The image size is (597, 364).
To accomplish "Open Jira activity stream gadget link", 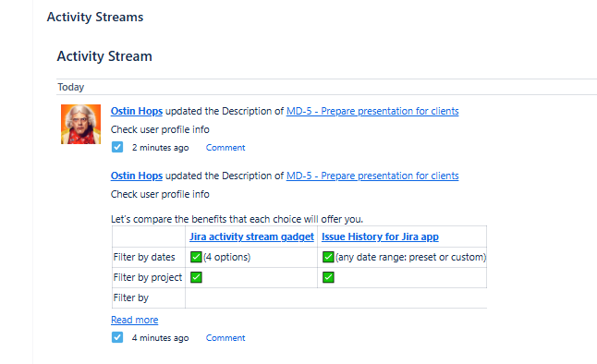I will coord(251,237).
